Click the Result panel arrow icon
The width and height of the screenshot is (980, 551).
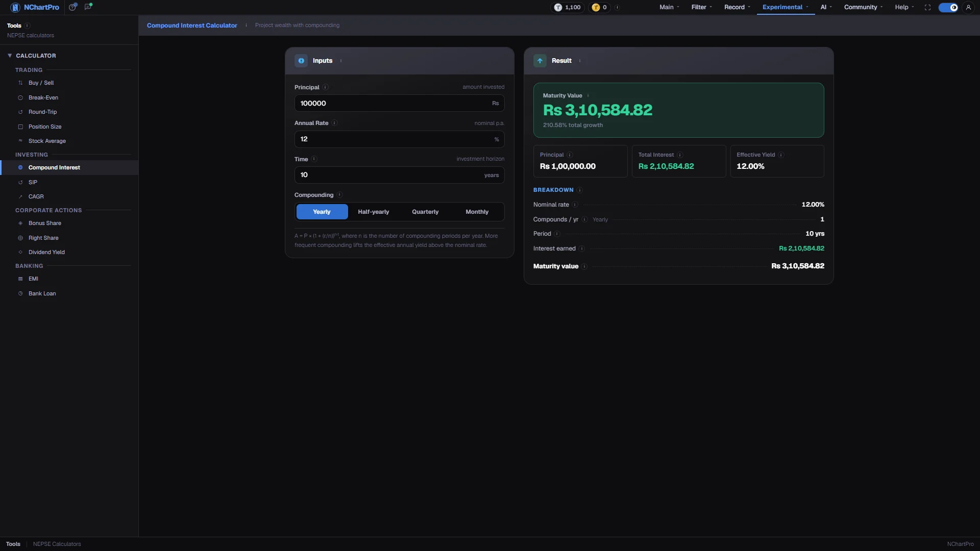click(540, 61)
